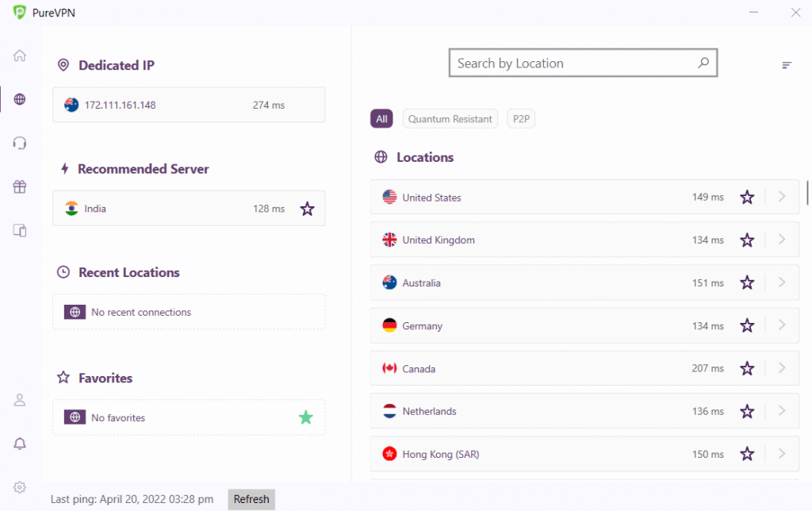The height and width of the screenshot is (511, 812).
Task: Click the PureVPN shield logo
Action: 20,12
